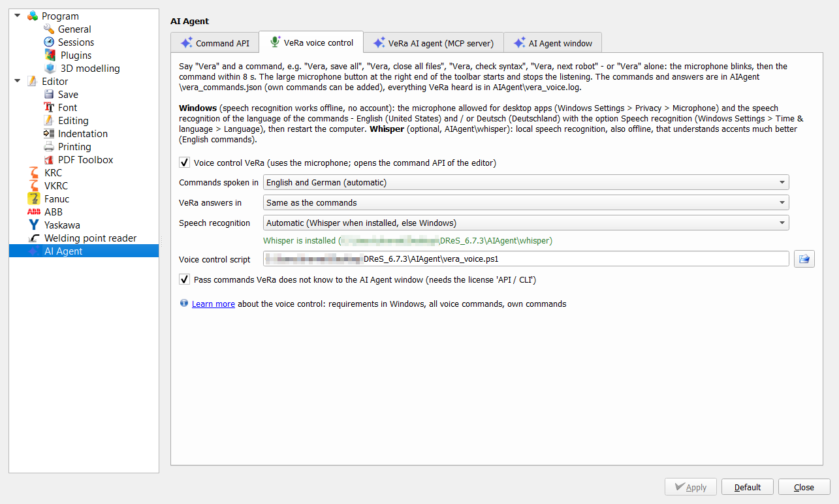Switch to the AI Agent window tab
The image size is (839, 504).
[x=552, y=43]
